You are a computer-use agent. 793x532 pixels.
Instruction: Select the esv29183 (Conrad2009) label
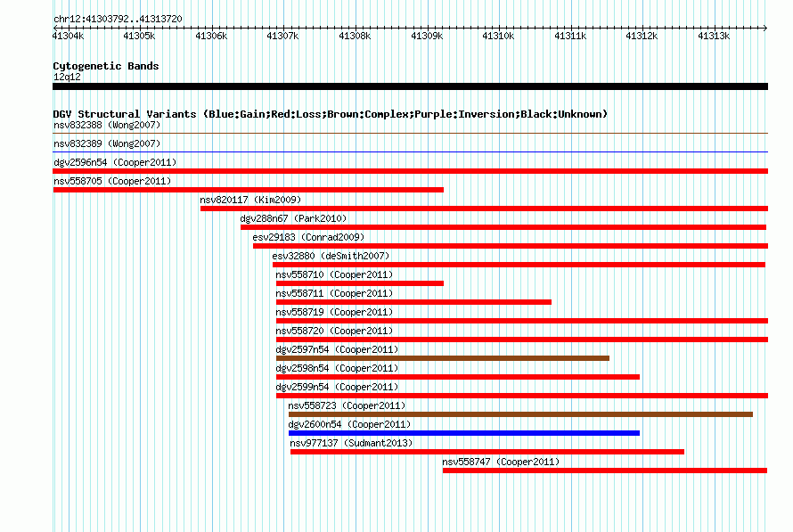(308, 237)
